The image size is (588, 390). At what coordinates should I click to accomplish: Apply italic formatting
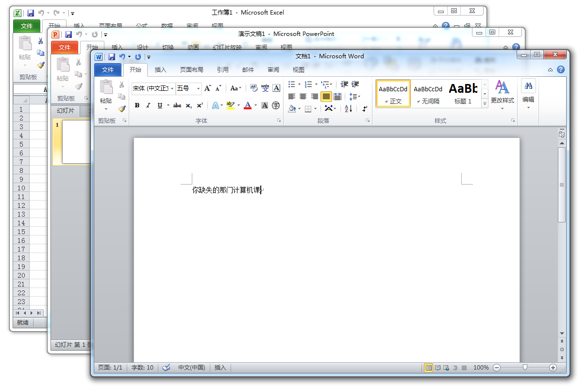[148, 105]
